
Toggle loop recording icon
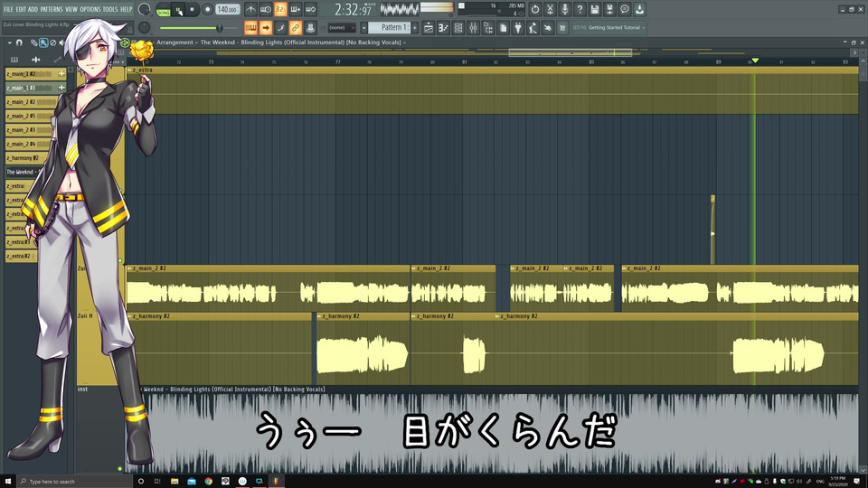pyautogui.click(x=310, y=9)
